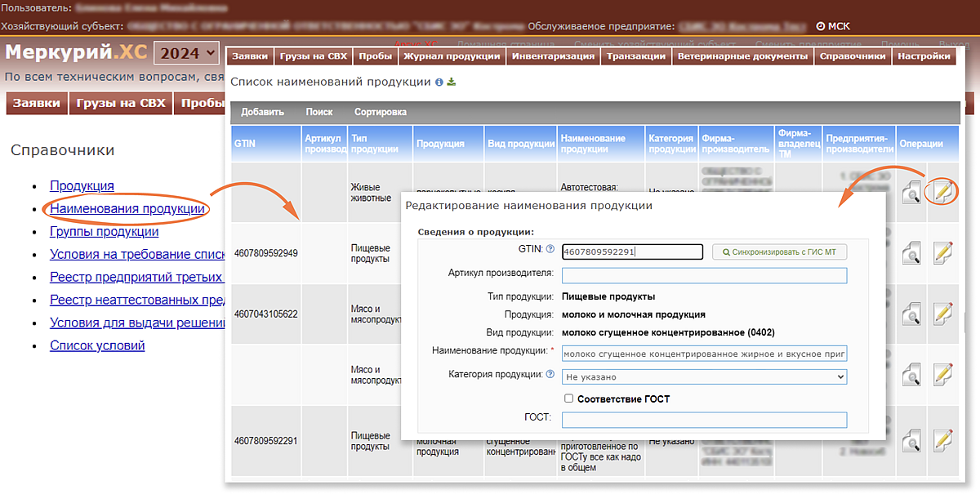The height and width of the screenshot is (503, 980).
Task: Click the green download icon beside the list title
Action: click(452, 82)
